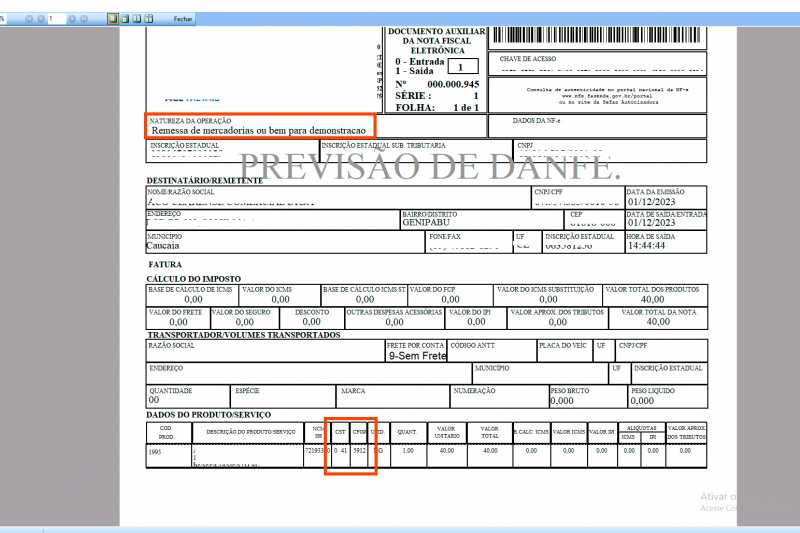
Task: Click the hora de saída 14:44:44
Action: pyautogui.click(x=646, y=246)
